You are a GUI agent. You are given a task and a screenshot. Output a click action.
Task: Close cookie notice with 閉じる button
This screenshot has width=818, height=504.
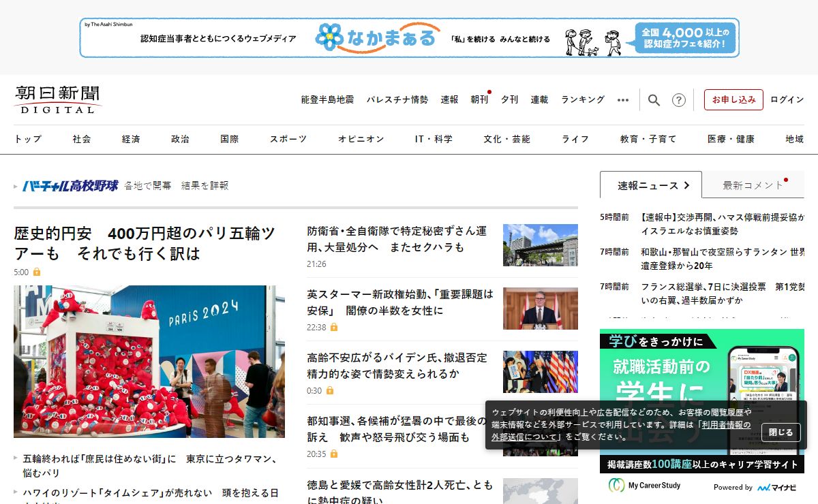781,432
